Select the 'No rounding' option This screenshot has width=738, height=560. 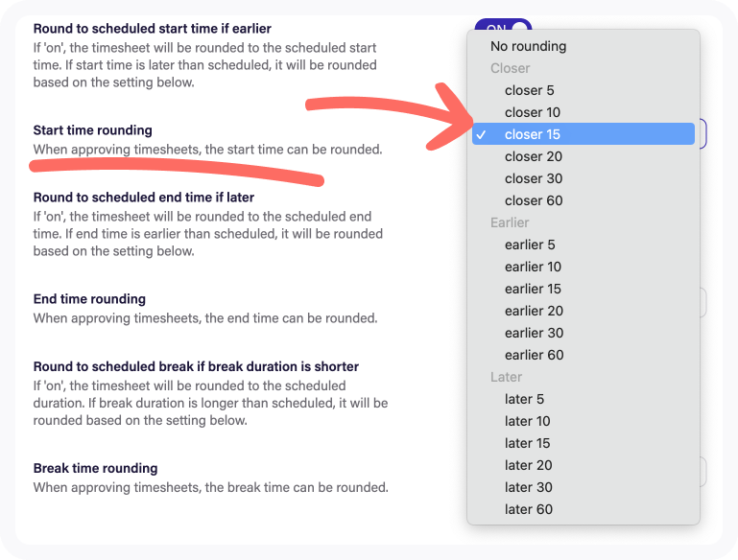pyautogui.click(x=528, y=46)
